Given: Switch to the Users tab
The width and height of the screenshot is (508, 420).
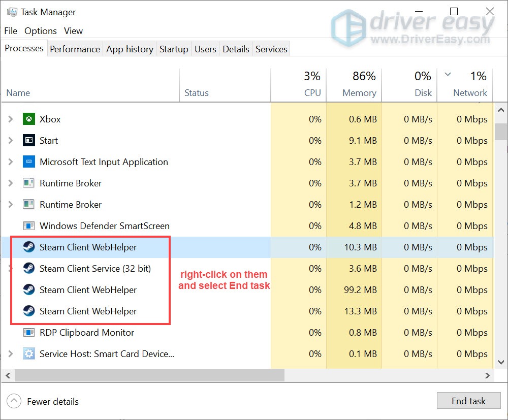Looking at the screenshot, I should pyautogui.click(x=205, y=49).
